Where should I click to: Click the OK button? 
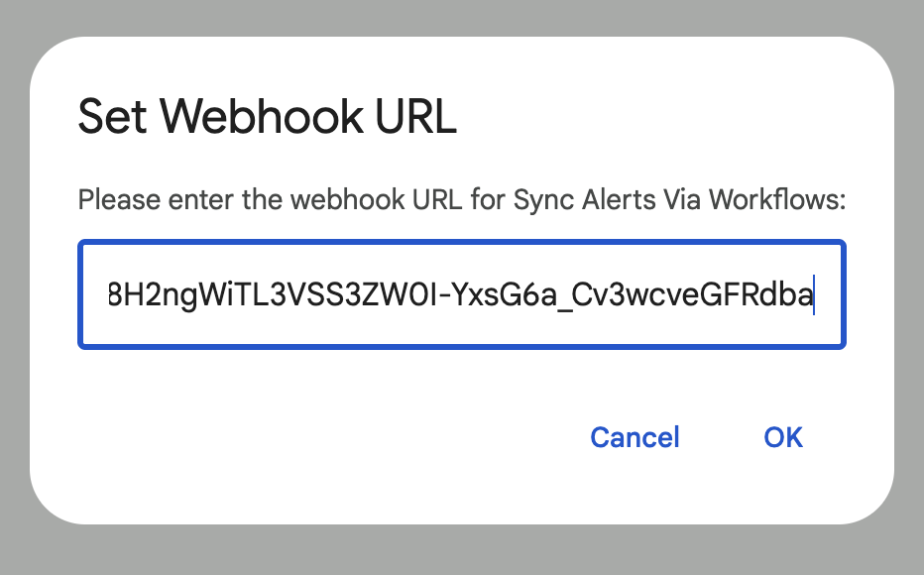click(783, 437)
